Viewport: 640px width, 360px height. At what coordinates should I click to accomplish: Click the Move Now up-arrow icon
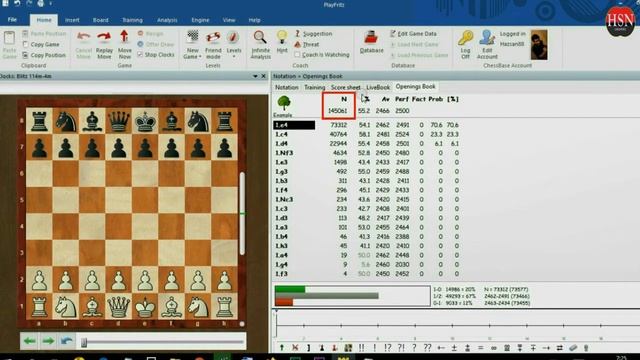124,37
